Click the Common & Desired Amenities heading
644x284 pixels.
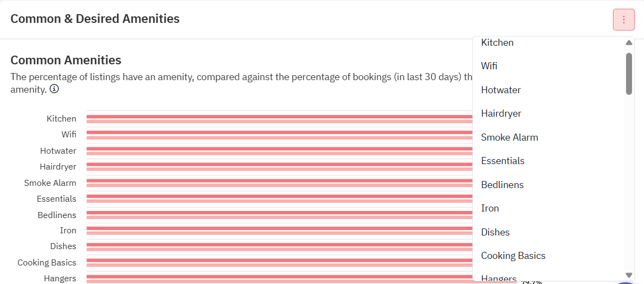95,19
